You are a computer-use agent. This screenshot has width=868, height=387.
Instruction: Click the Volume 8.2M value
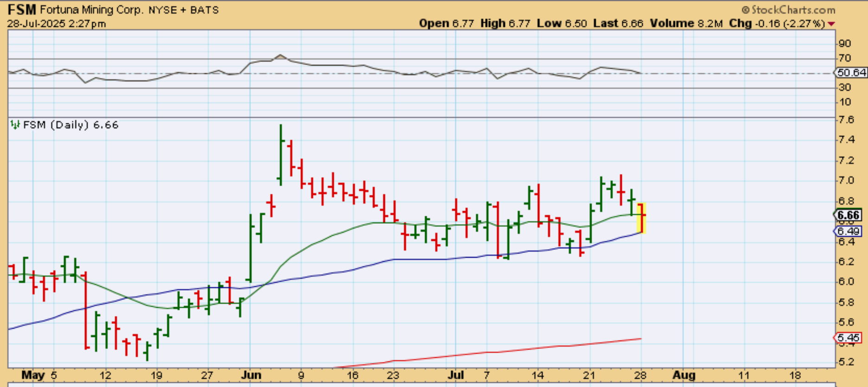tap(686, 23)
